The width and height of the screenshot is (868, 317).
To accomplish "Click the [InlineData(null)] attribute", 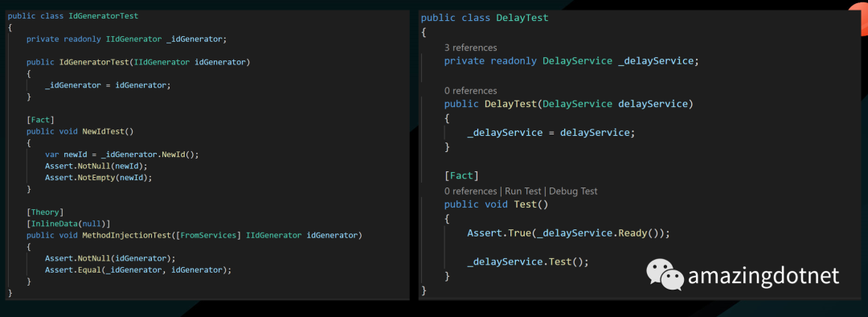I will 68,224.
